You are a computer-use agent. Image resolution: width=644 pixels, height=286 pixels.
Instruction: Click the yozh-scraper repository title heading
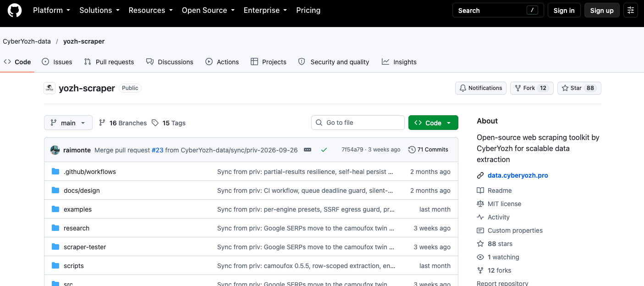coord(87,88)
